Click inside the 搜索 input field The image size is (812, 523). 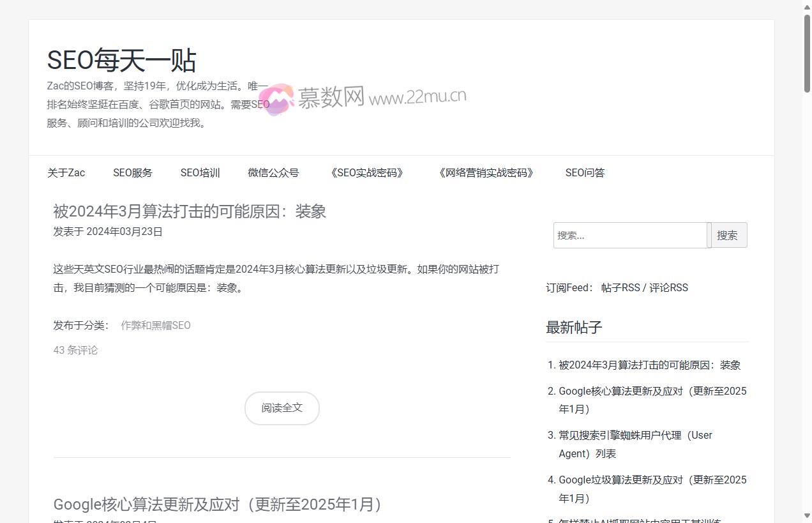pyautogui.click(x=629, y=235)
